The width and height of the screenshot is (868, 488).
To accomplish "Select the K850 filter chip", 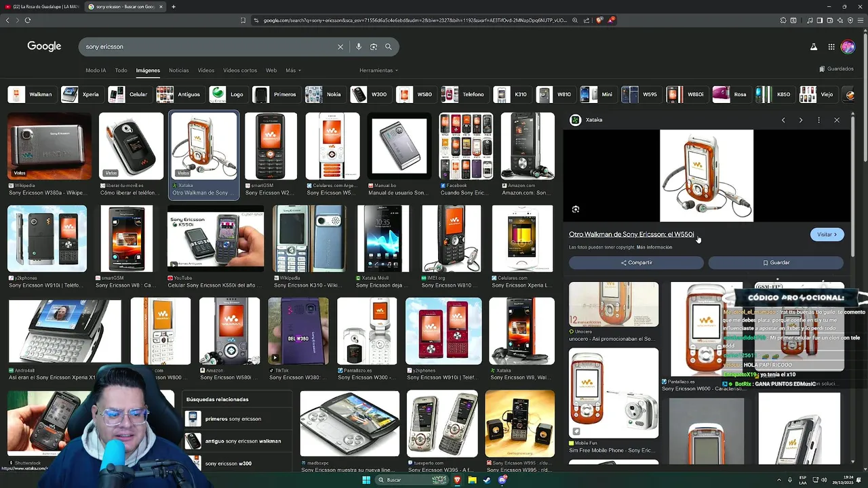I will (774, 94).
